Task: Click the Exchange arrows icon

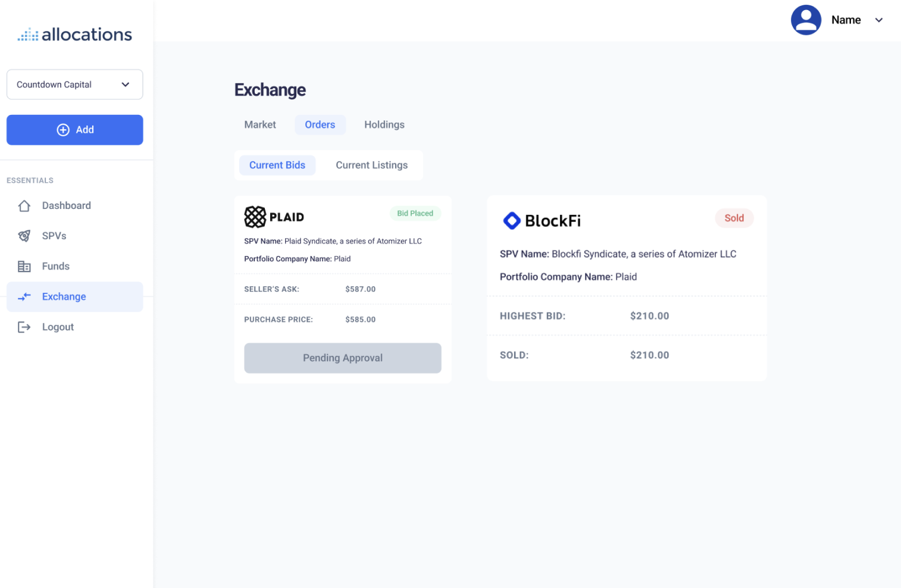Action: pos(24,296)
